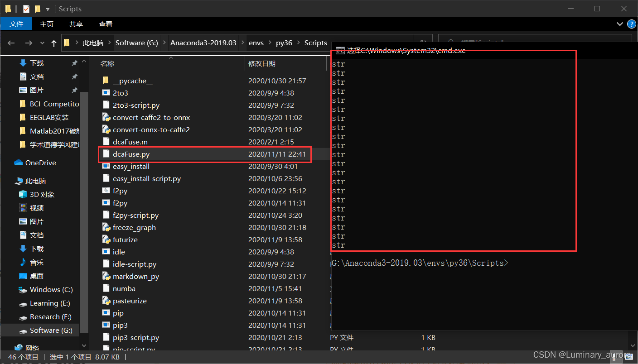
Task: Select convert-caffe2-to-onnx file icon
Action: tap(106, 118)
